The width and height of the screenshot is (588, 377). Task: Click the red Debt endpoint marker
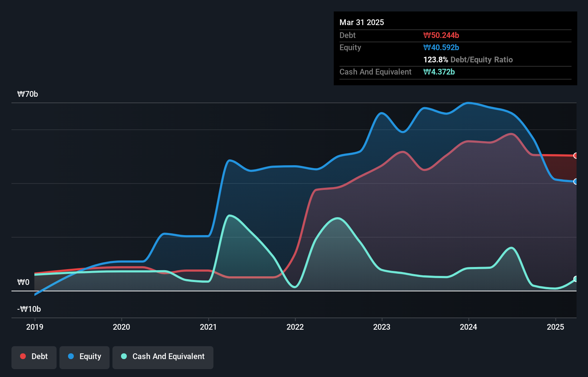(575, 156)
